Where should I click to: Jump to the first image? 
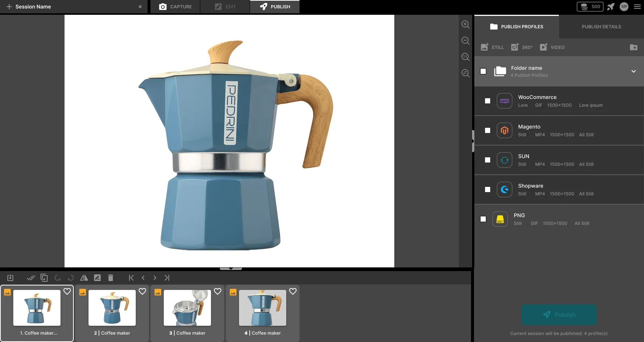click(x=131, y=278)
